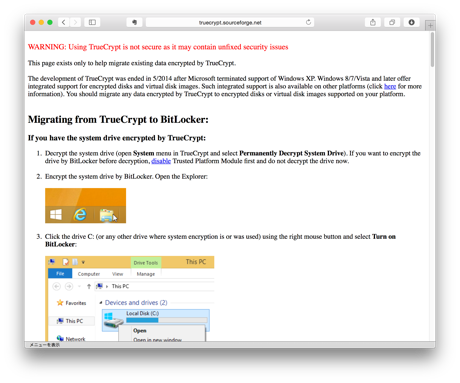The width and height of the screenshot is (460, 383).
Task: Open the quick access toolbar dropdown arrow
Action: pos(83,262)
